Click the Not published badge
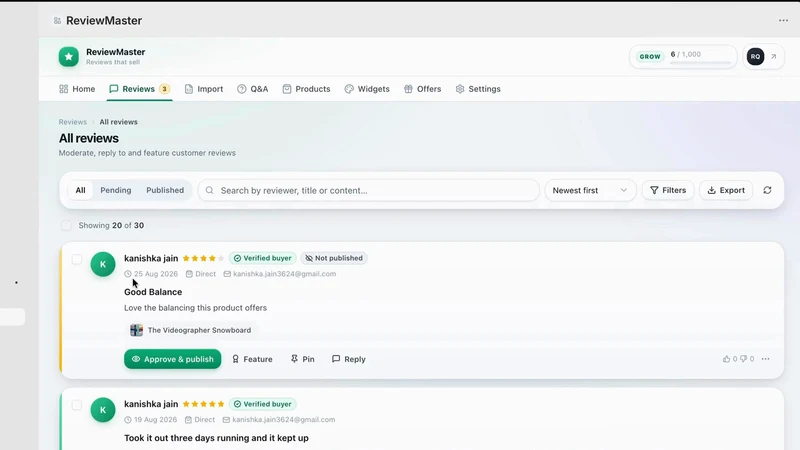 point(334,258)
